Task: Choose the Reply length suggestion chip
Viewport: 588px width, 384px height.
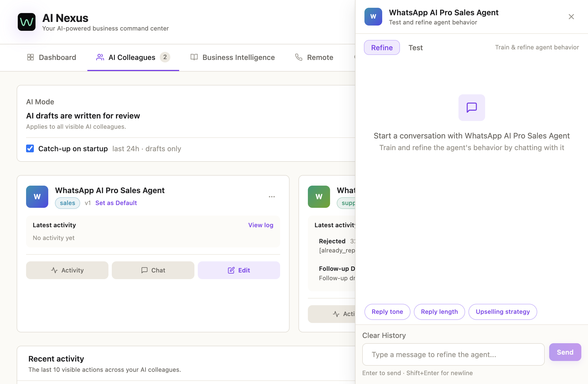Action: [x=439, y=312]
